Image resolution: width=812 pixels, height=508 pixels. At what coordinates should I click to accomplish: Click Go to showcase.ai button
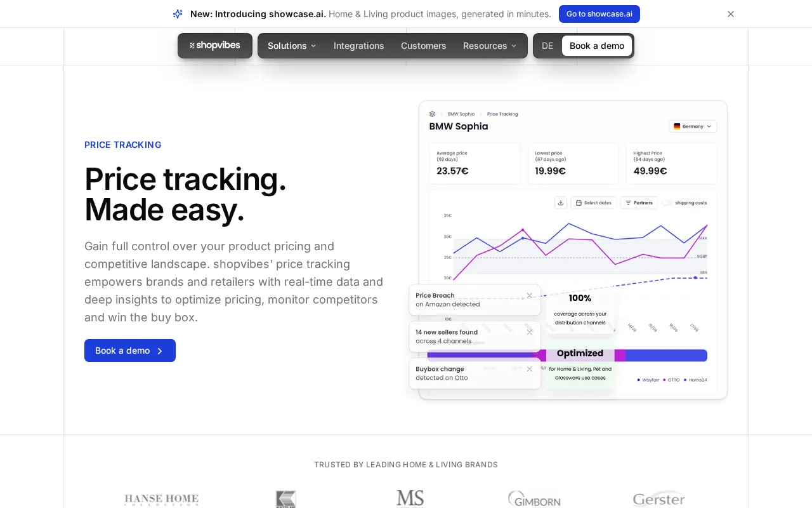[x=599, y=14]
